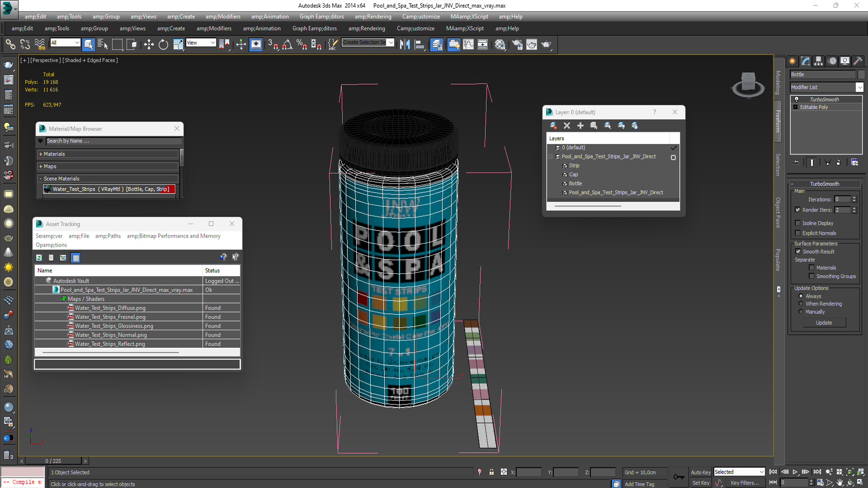Viewport: 868px width, 488px height.
Task: Choose the Select and Scale tool
Action: (x=178, y=44)
